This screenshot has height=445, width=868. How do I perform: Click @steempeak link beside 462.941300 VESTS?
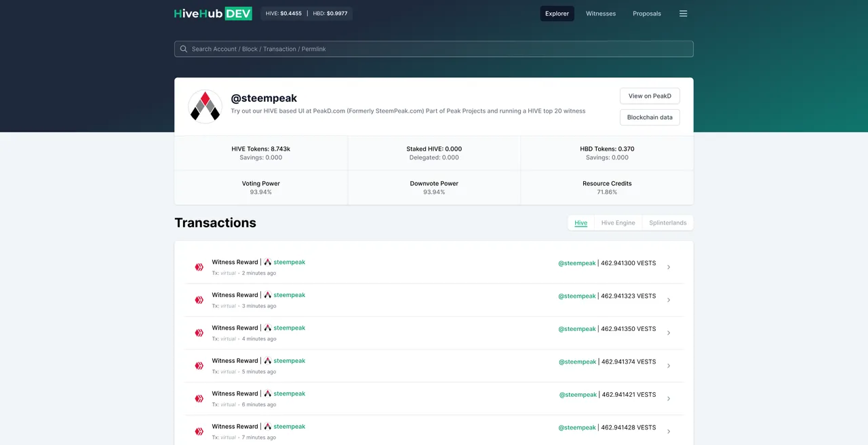click(x=577, y=263)
